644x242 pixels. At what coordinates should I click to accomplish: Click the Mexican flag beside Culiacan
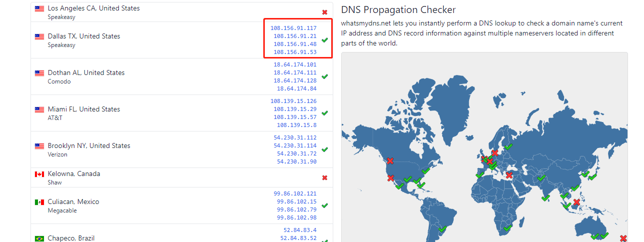(x=39, y=202)
